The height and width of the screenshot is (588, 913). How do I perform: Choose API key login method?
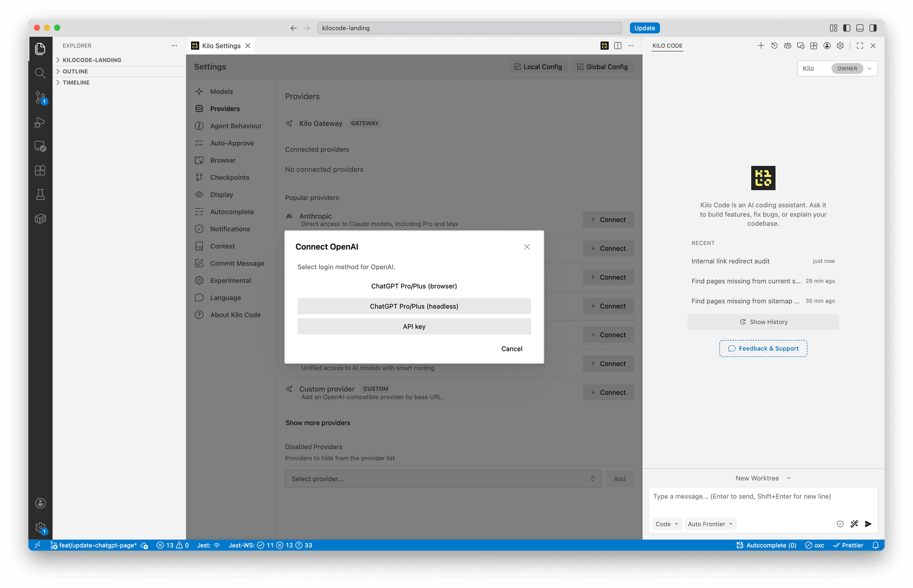[x=414, y=327]
